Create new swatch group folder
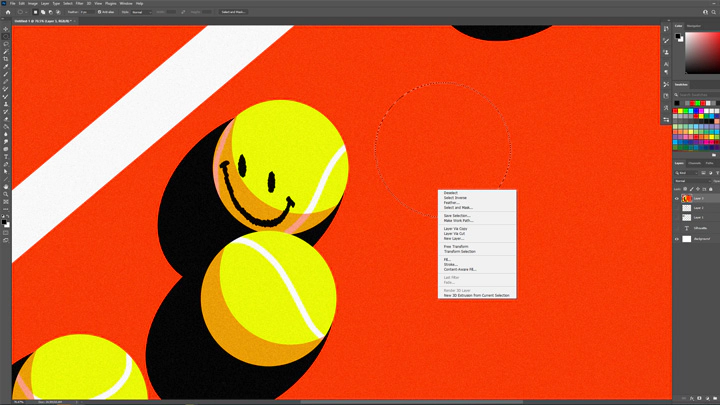The image size is (720, 405). point(714,155)
